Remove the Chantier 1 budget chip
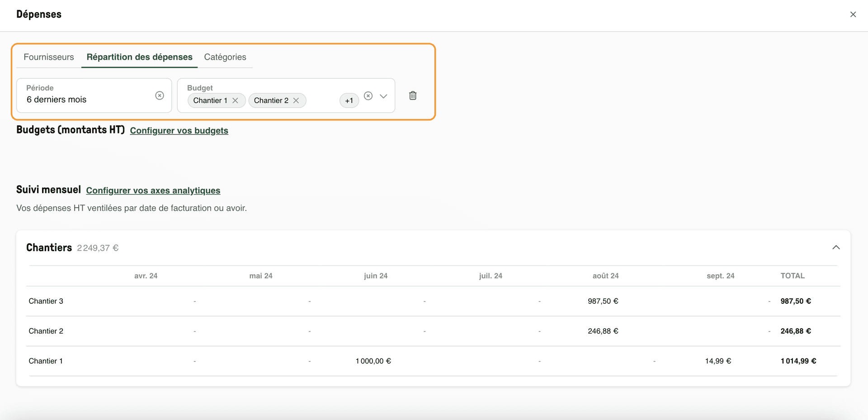The width and height of the screenshot is (868, 420). pyautogui.click(x=236, y=100)
